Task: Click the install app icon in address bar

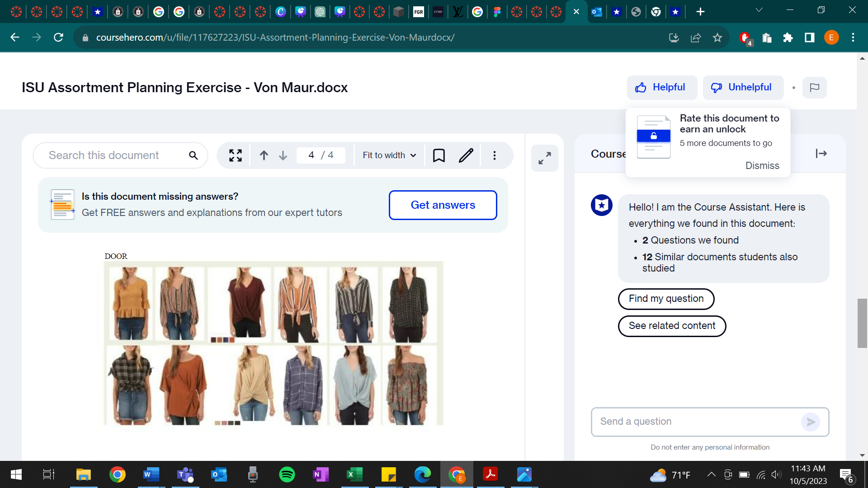Action: [x=674, y=38]
